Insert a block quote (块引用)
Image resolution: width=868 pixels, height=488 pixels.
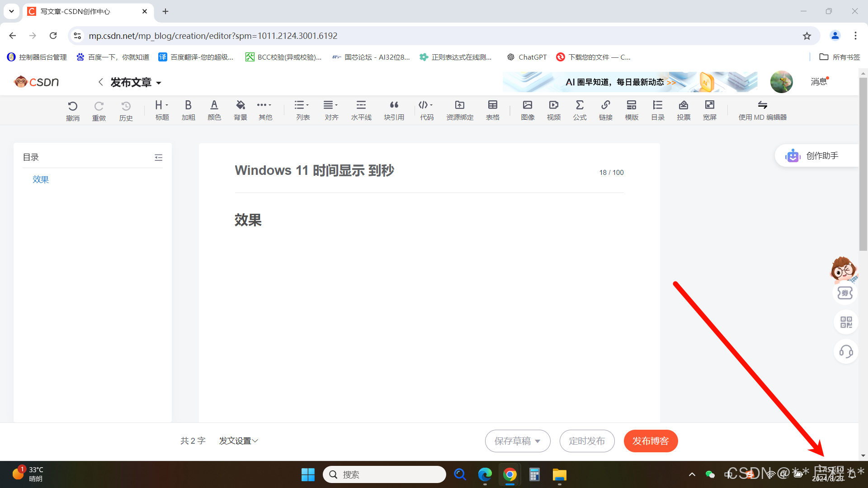coord(394,110)
